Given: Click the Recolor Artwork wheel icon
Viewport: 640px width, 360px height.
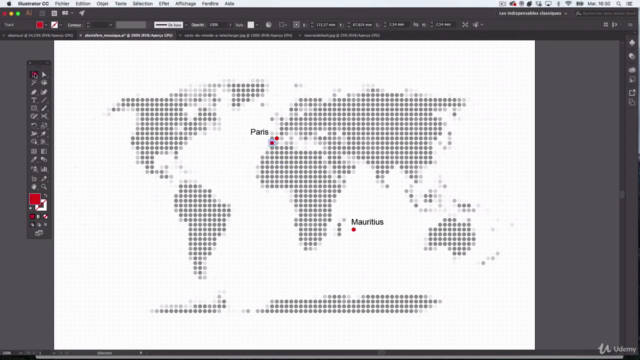Looking at the screenshot, I should coord(269,25).
